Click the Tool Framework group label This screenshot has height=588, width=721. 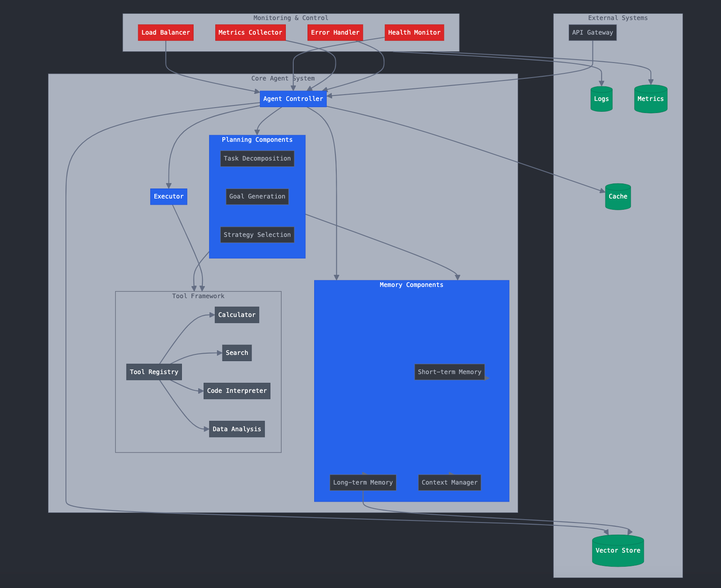(198, 296)
